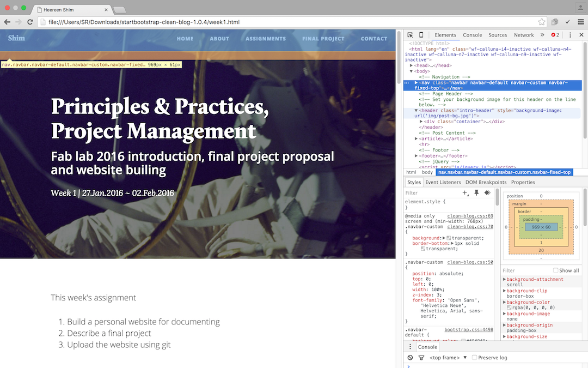Image resolution: width=588 pixels, height=368 pixels.
Task: Enable the Preserve log checkbox
Action: pyautogui.click(x=474, y=358)
